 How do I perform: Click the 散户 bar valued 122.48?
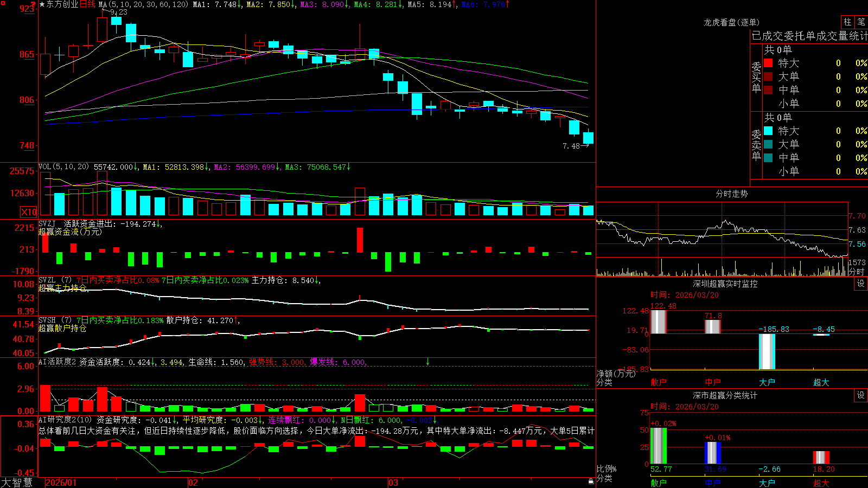[658, 322]
